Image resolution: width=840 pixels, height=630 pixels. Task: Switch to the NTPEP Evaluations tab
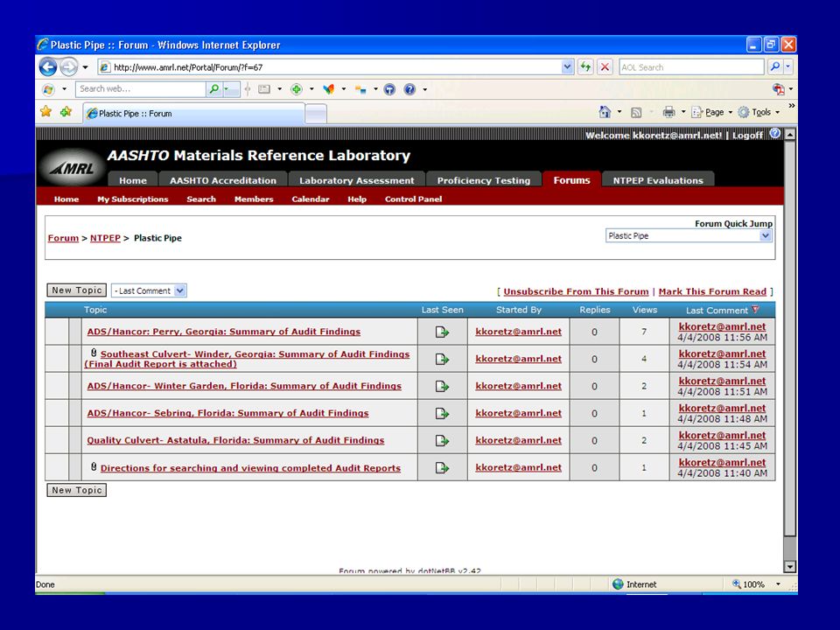(658, 180)
